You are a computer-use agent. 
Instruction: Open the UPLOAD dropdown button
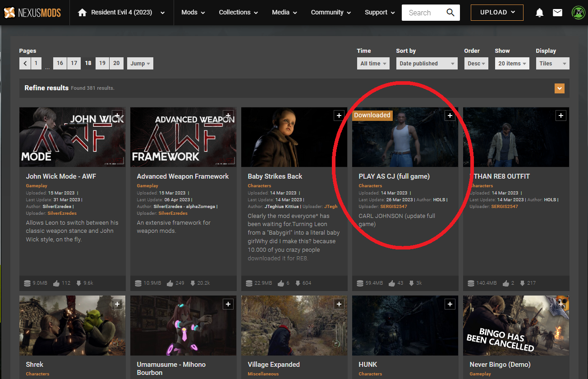pyautogui.click(x=497, y=13)
